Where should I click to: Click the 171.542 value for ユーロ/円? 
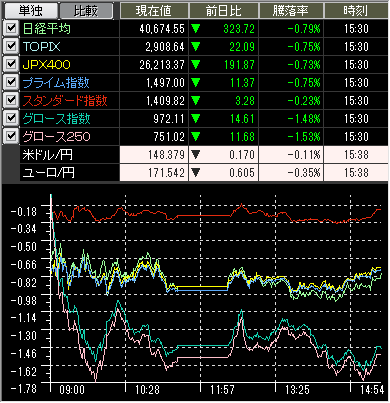pyautogui.click(x=166, y=173)
